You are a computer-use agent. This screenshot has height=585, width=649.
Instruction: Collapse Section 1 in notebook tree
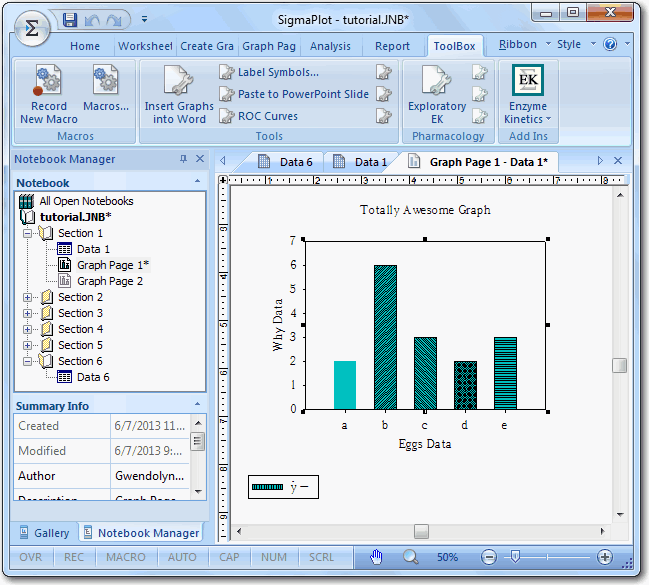[x=27, y=233]
